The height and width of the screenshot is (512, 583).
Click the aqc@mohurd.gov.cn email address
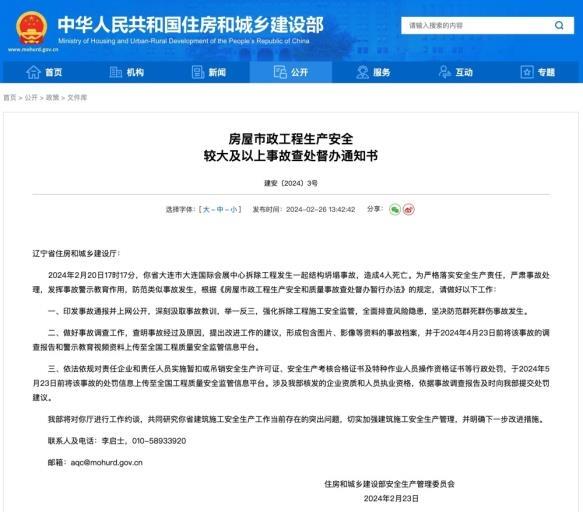pyautogui.click(x=107, y=463)
